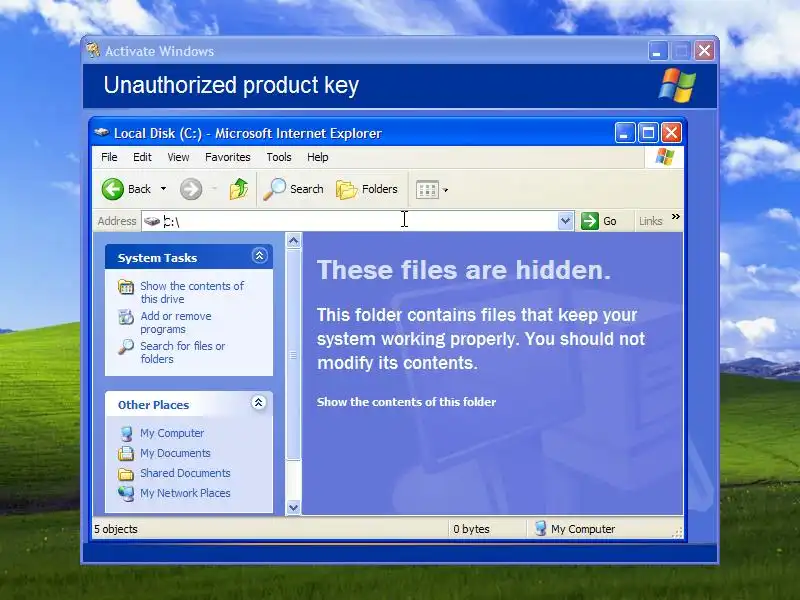
Task: Expand the Links toolbar chevron
Action: pyautogui.click(x=676, y=217)
